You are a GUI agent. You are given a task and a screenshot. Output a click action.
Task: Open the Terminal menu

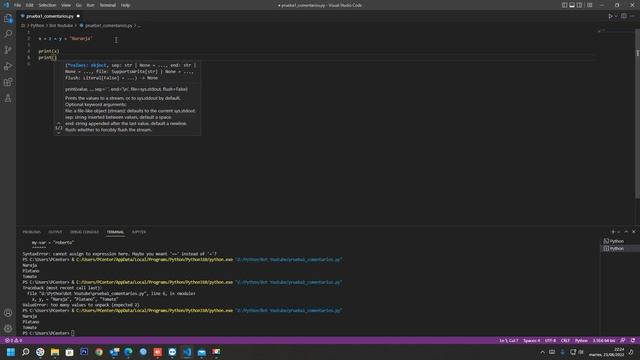pos(108,5)
